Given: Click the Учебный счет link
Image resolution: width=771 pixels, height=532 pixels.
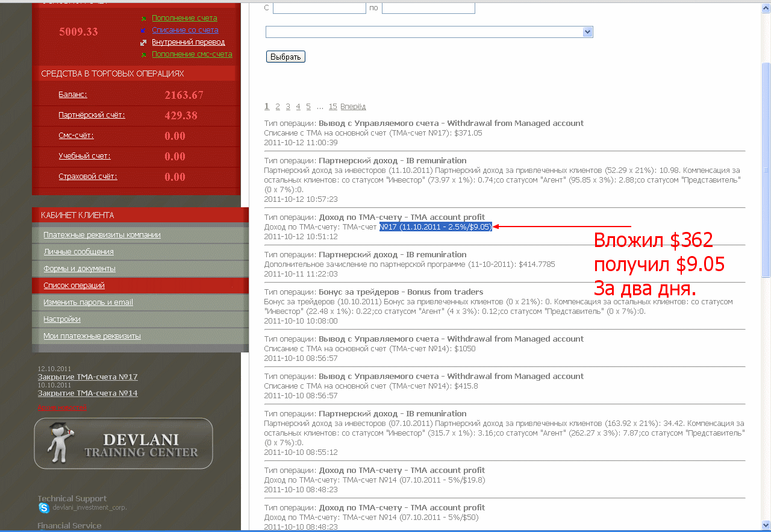Looking at the screenshot, I should pyautogui.click(x=84, y=156).
